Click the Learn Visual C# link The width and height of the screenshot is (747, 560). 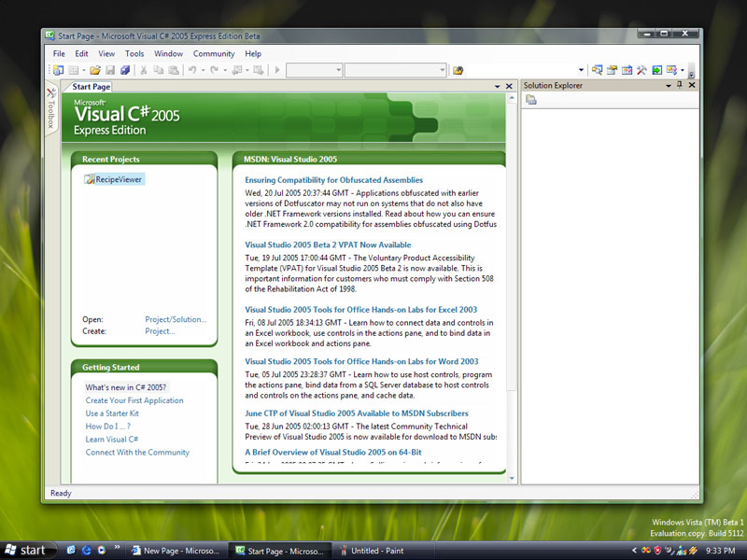(x=112, y=439)
